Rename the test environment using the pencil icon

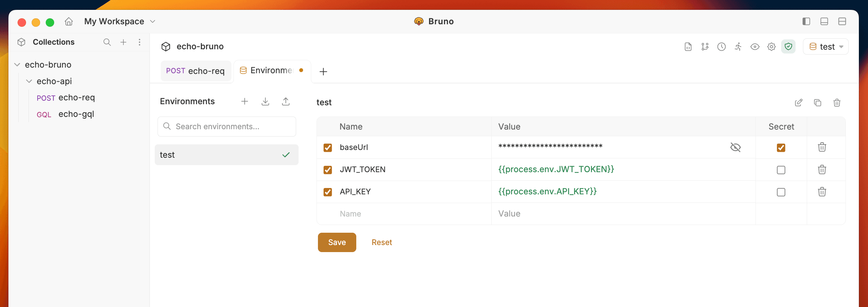pyautogui.click(x=798, y=103)
